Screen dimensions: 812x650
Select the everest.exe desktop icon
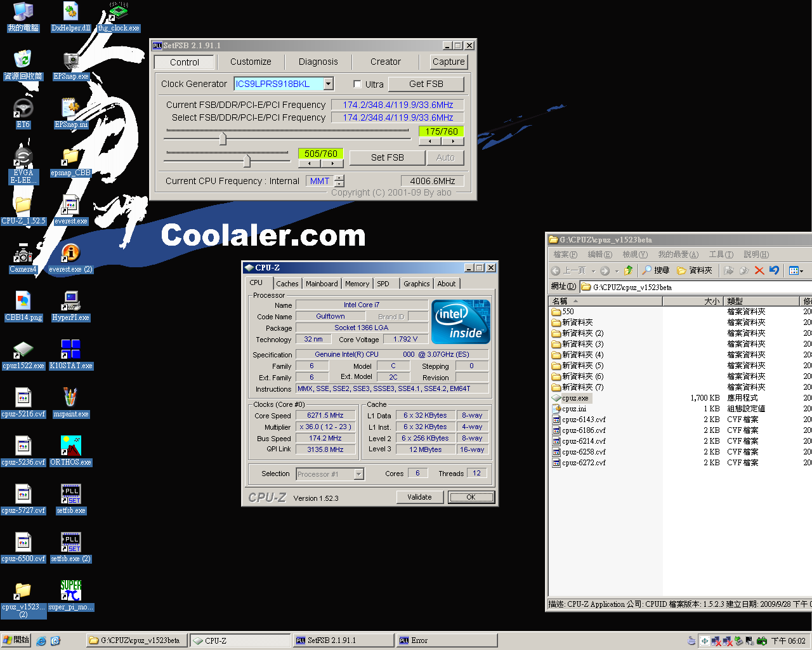[x=71, y=210]
